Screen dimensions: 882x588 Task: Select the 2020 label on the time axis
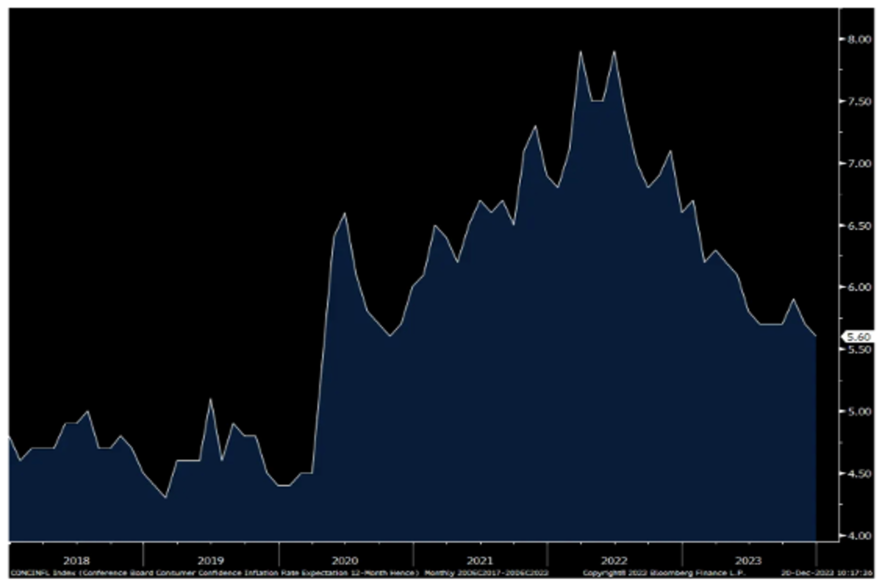click(x=345, y=559)
